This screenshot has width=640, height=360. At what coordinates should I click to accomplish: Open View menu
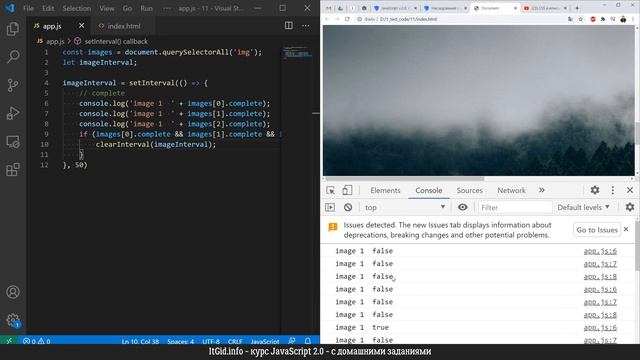click(x=107, y=8)
